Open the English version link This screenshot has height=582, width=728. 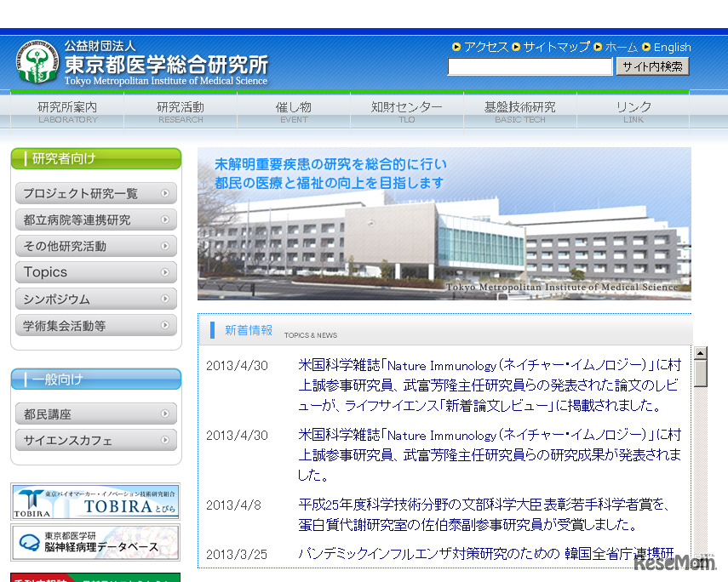click(x=672, y=47)
